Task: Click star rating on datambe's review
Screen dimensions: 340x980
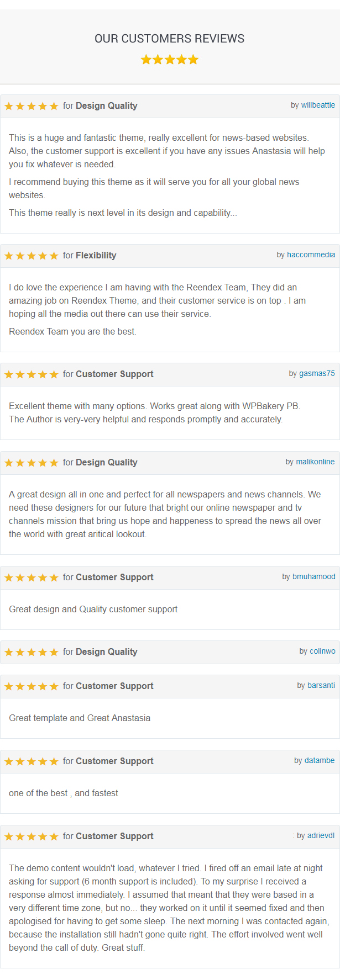Action: click(32, 761)
